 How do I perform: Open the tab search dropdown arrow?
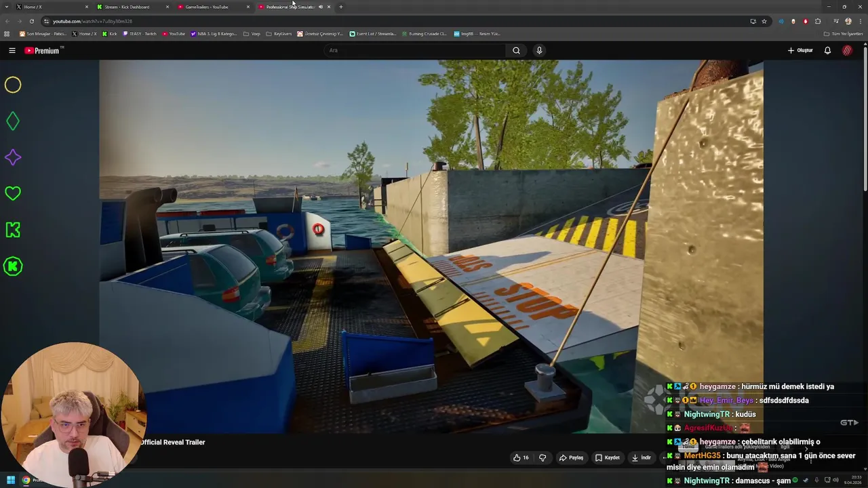7,7
